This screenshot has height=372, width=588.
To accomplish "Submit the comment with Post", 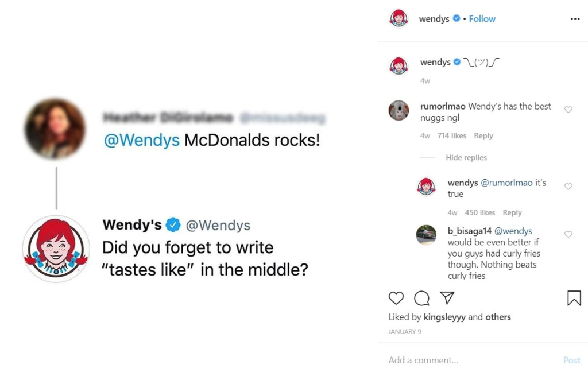I will pos(572,360).
